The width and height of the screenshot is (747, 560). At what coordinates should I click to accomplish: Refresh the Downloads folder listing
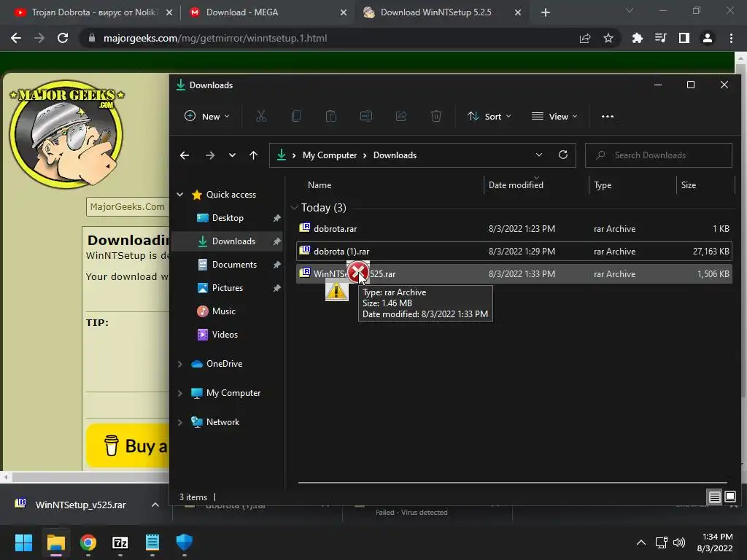coord(563,155)
